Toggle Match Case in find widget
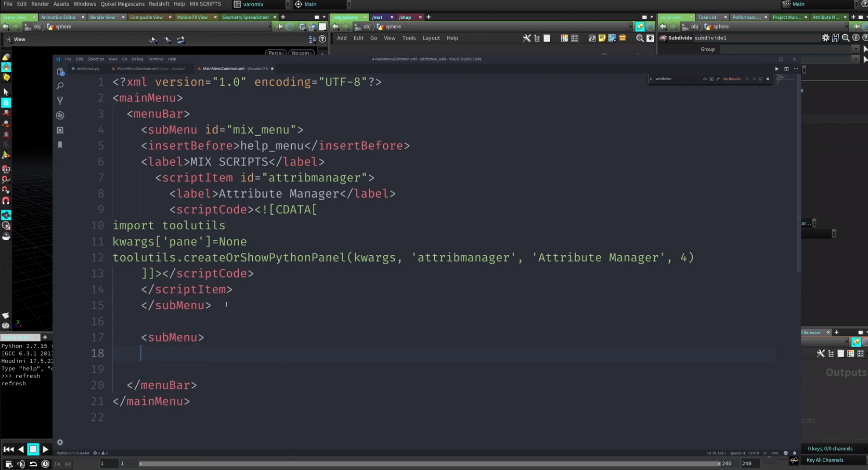 tap(705, 79)
